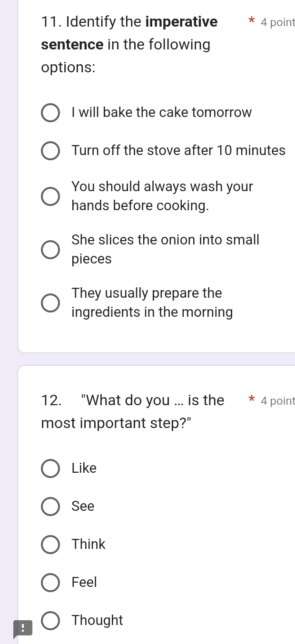Click the "Feel" answer label text
Screen dimensions: 295x644
[84, 582]
